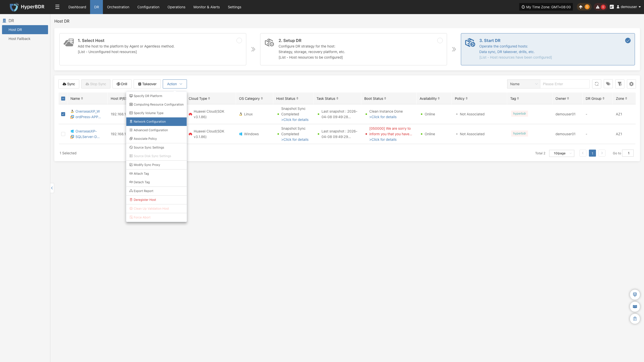Click the Start DR step checkmark
This screenshot has height=362, width=644.
[628, 40]
